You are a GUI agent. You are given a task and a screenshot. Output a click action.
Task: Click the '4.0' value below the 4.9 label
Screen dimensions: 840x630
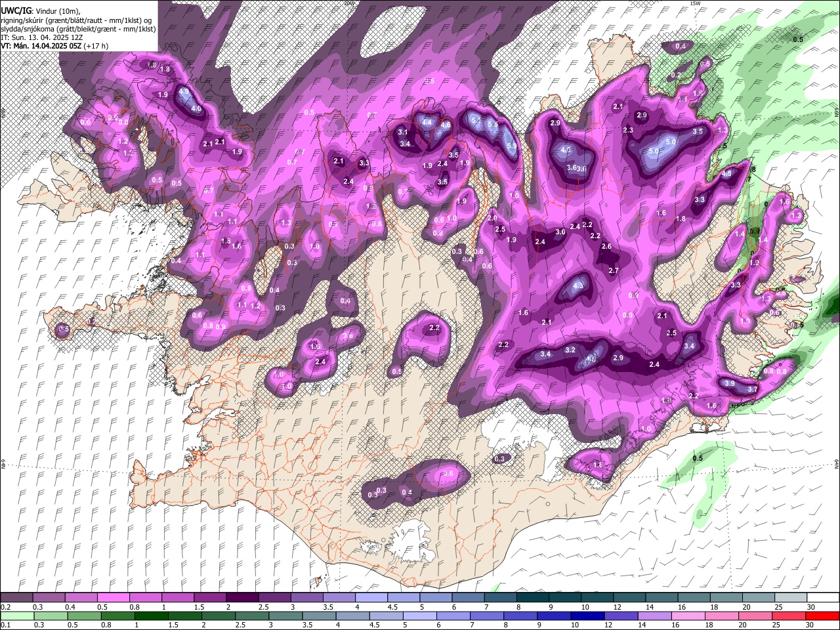tap(196, 108)
